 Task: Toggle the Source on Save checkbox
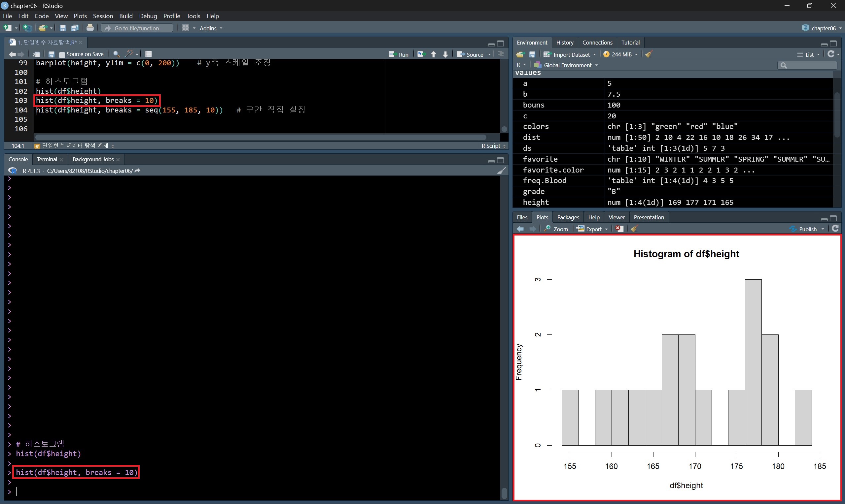[x=62, y=54]
